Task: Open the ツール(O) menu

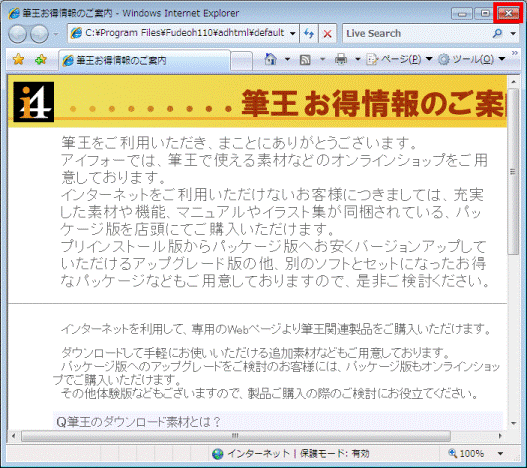Action: 472,60
